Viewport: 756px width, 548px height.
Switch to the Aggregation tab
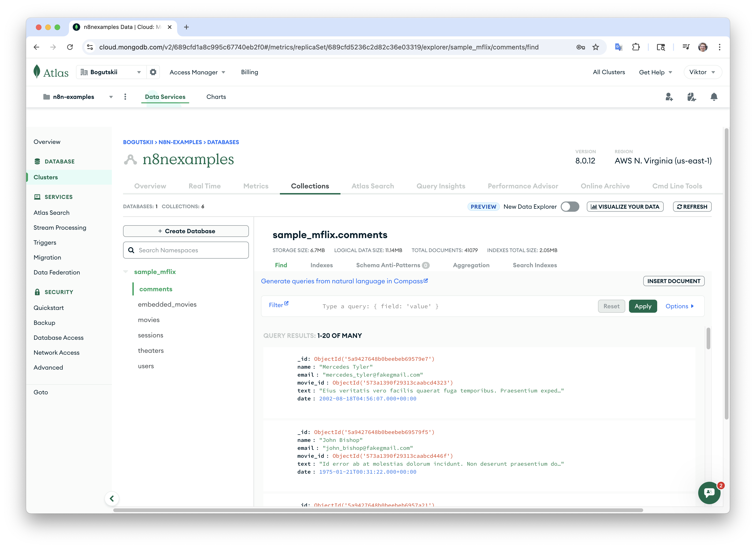point(471,265)
